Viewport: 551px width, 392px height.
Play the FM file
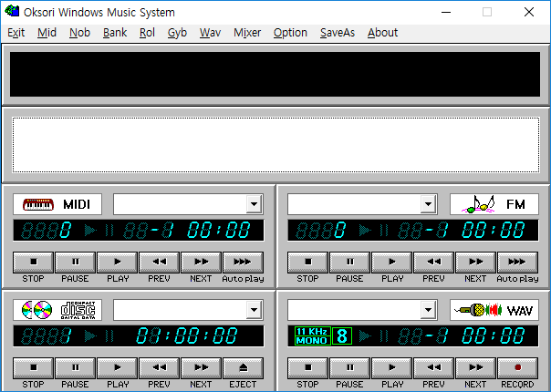coord(392,262)
